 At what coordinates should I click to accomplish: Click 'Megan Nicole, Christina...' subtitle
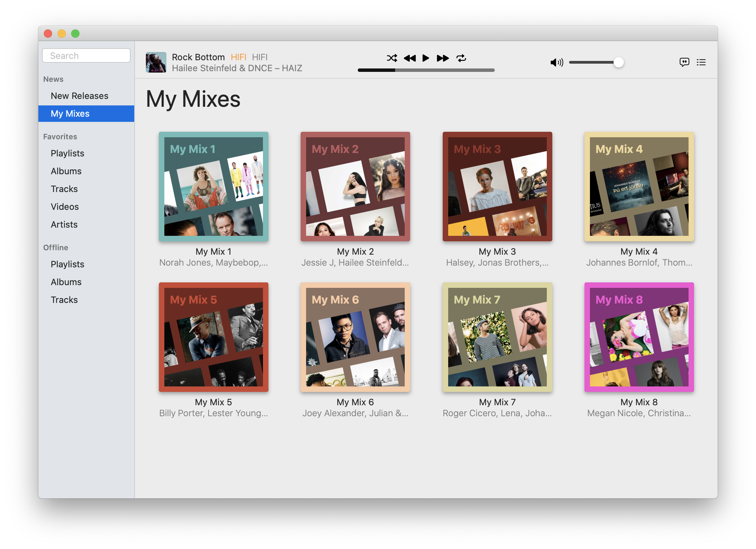(x=639, y=413)
